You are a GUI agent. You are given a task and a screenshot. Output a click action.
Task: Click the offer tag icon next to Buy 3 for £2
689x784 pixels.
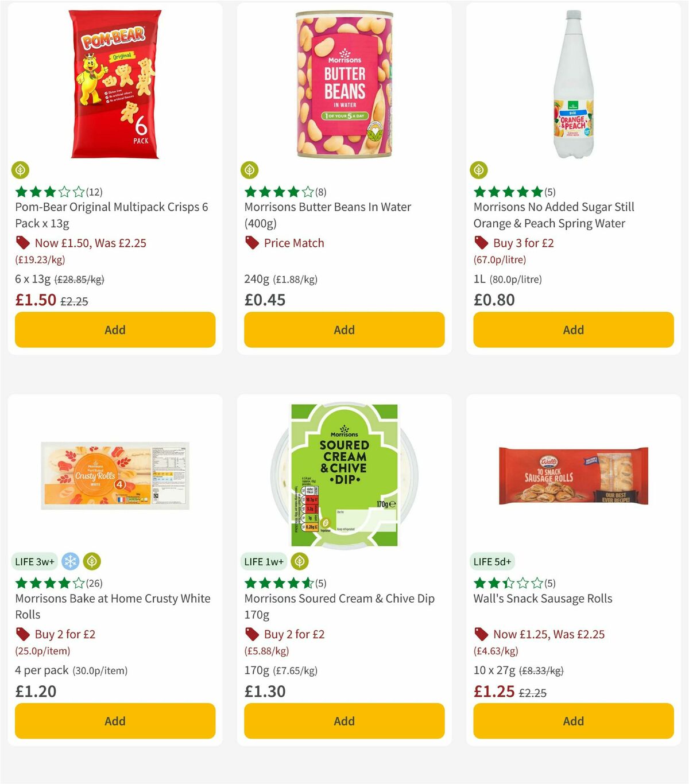(480, 243)
